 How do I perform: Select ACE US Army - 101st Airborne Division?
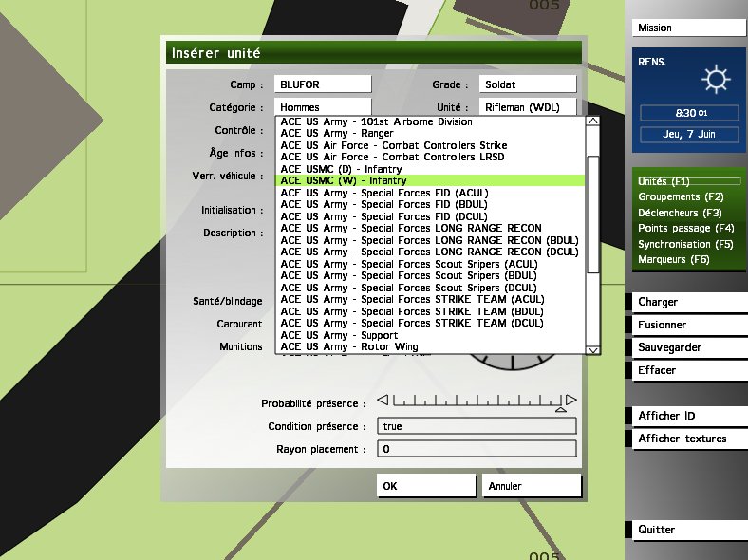pos(430,121)
